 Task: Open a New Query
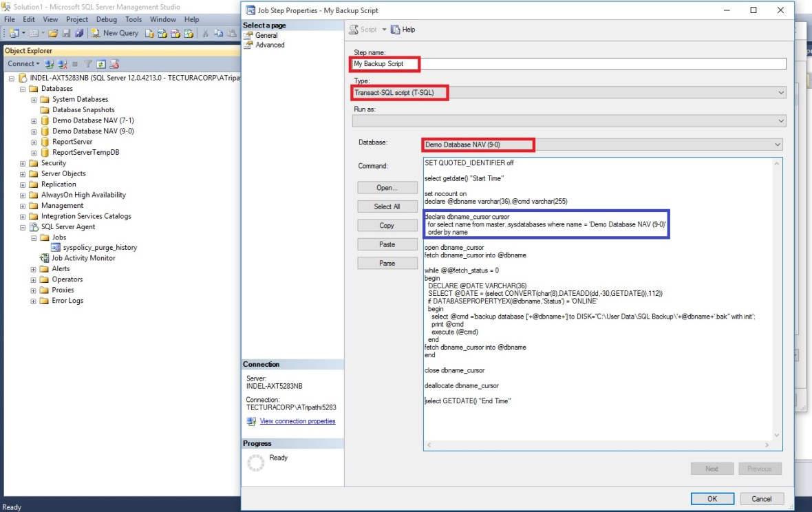(x=115, y=32)
